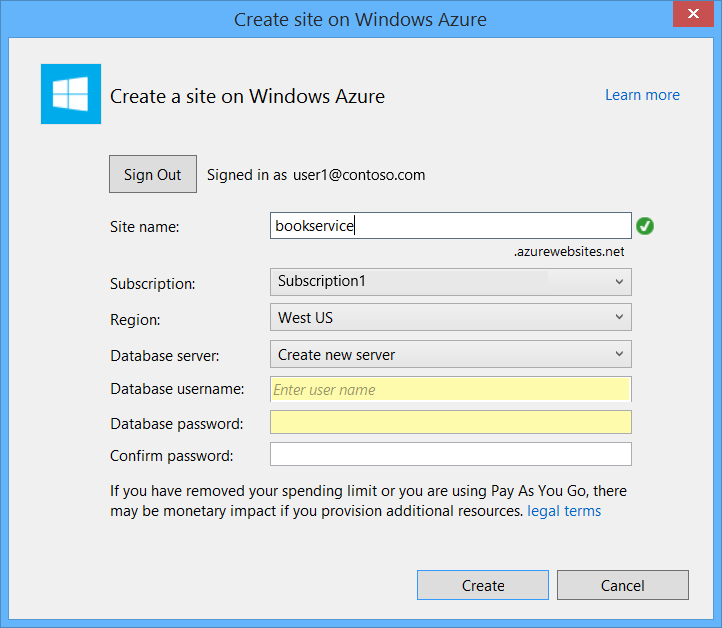The height and width of the screenshot is (628, 722).
Task: Click into the Database password field
Action: (x=450, y=423)
